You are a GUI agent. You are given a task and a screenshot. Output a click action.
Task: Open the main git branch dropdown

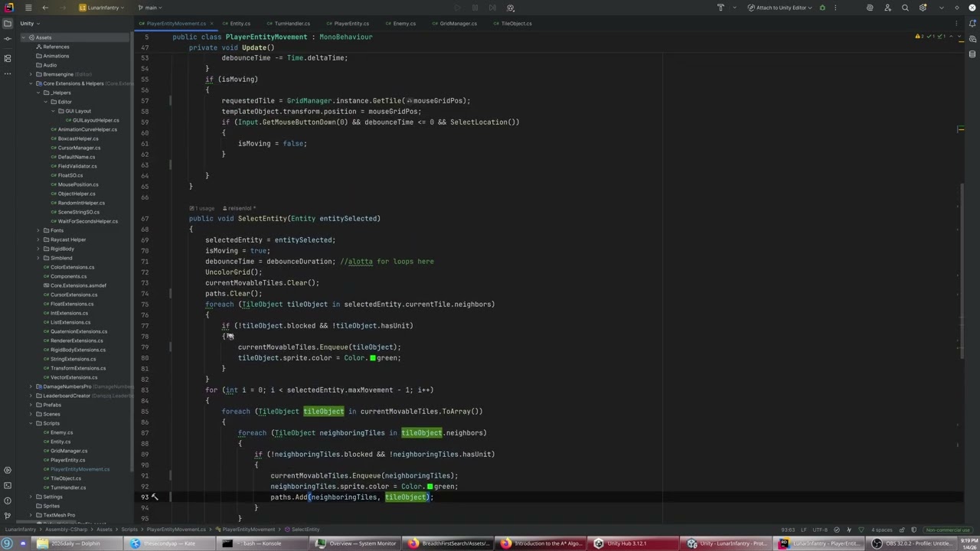(x=150, y=8)
